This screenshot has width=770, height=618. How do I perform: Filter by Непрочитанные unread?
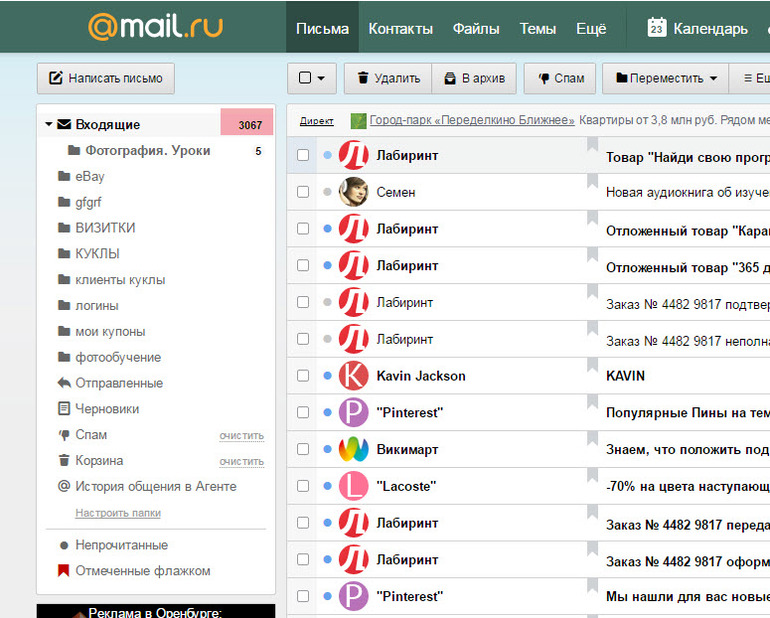coord(113,545)
